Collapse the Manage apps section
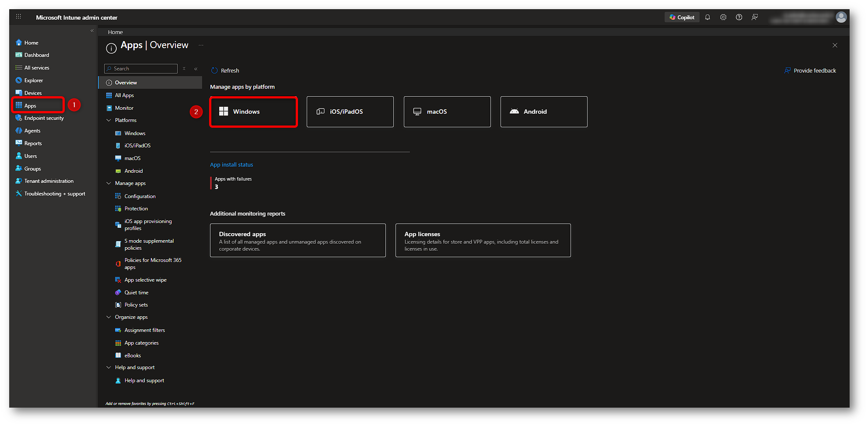This screenshot has height=426, width=868. (x=109, y=183)
